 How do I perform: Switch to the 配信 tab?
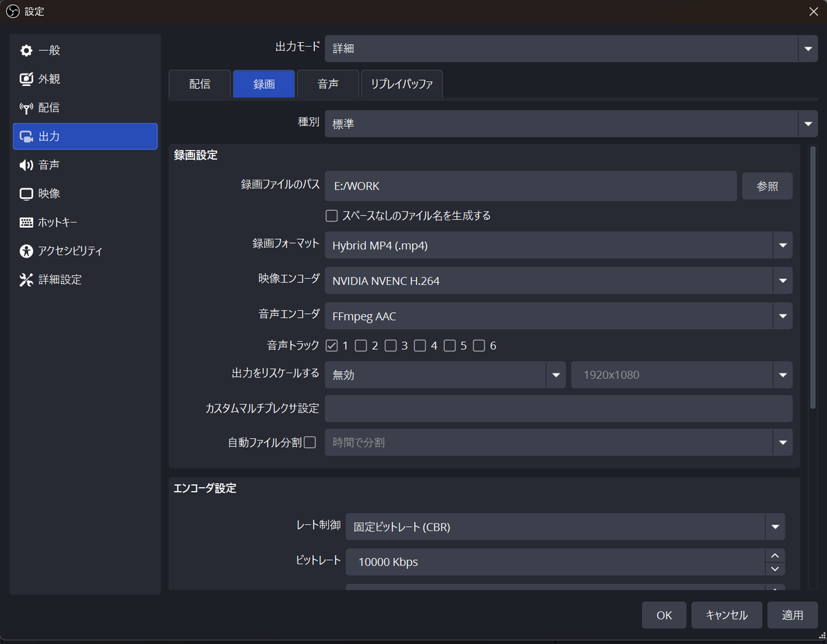point(200,84)
